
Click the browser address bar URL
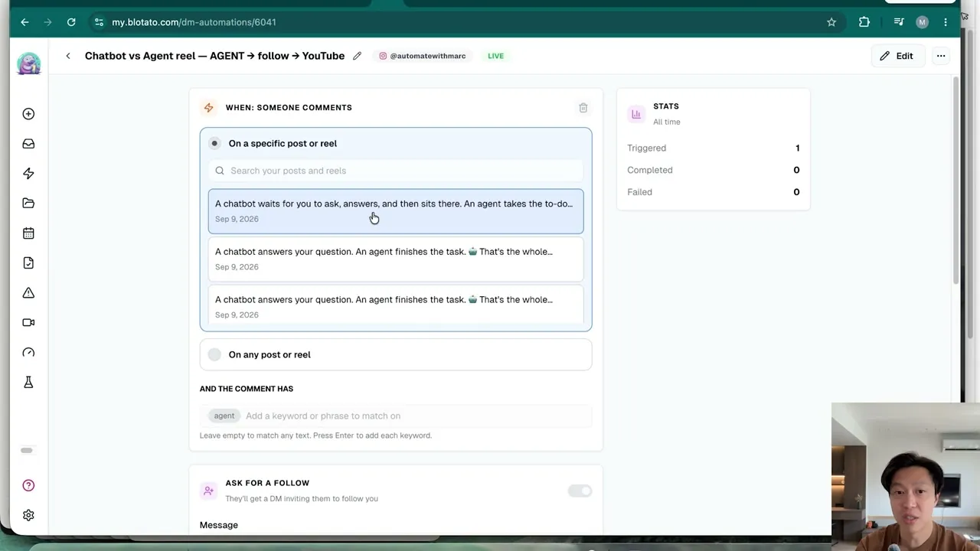(194, 22)
